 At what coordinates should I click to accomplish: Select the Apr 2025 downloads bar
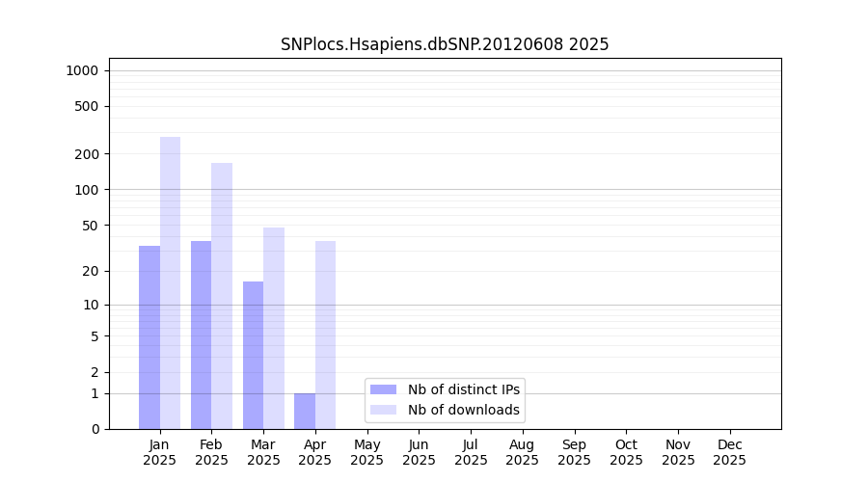click(325, 335)
